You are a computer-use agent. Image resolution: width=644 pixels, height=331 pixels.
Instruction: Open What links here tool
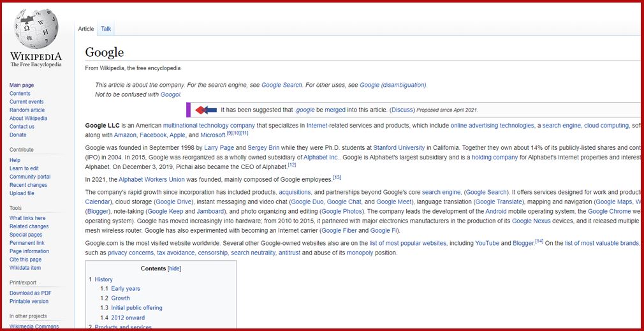tap(27, 218)
